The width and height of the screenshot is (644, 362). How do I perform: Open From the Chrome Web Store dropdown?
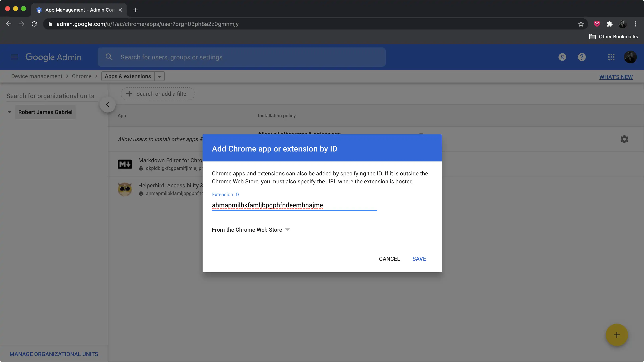pos(251,230)
